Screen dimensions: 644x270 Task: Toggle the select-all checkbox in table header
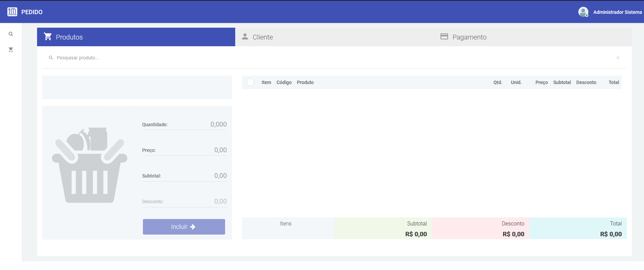coord(250,82)
